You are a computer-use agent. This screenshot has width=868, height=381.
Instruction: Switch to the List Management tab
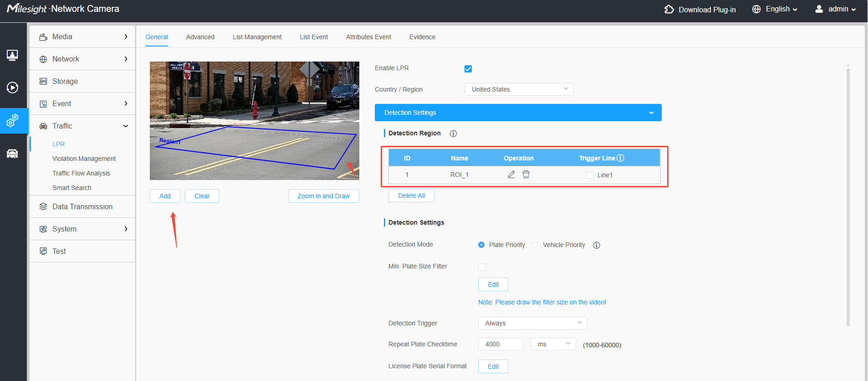pyautogui.click(x=257, y=37)
